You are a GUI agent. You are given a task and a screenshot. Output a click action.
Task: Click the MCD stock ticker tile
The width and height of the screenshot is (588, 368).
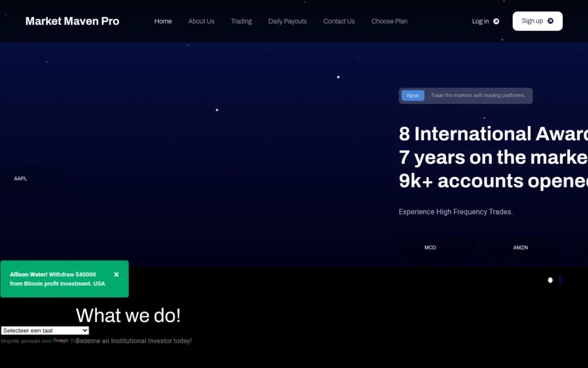(430, 247)
